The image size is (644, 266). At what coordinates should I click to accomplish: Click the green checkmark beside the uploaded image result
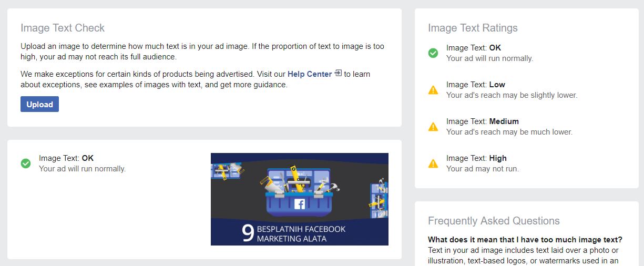26,163
